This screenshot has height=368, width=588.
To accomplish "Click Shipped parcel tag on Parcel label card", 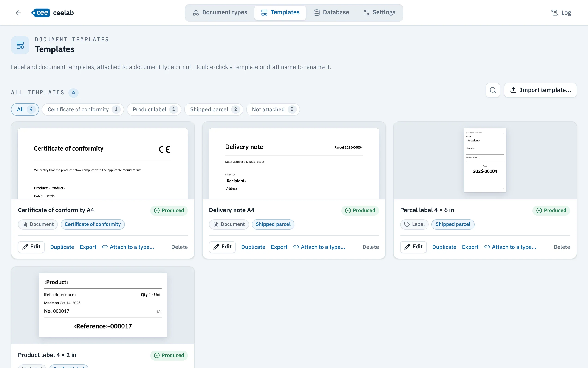I will [x=453, y=224].
